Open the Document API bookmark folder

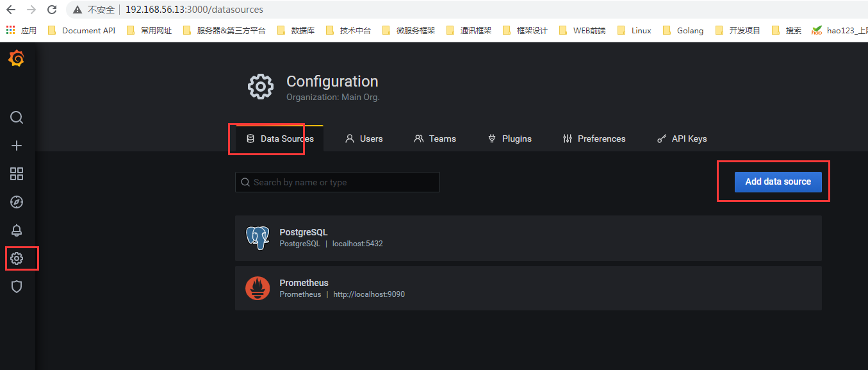82,30
